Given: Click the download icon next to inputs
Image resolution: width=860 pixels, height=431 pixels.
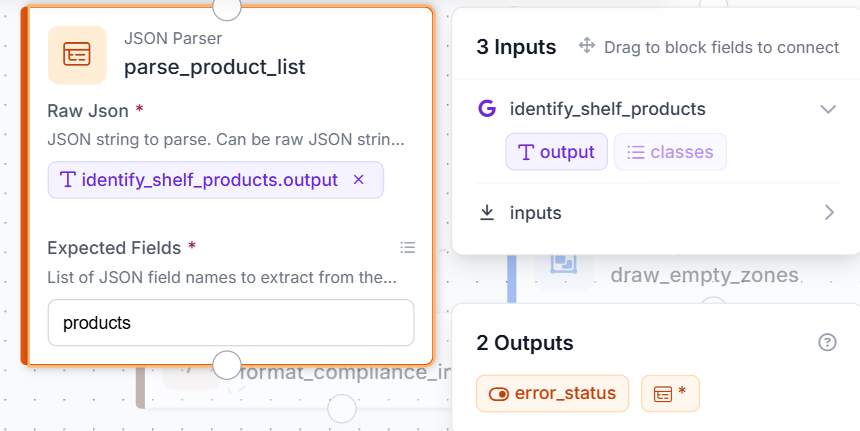Looking at the screenshot, I should click(487, 213).
